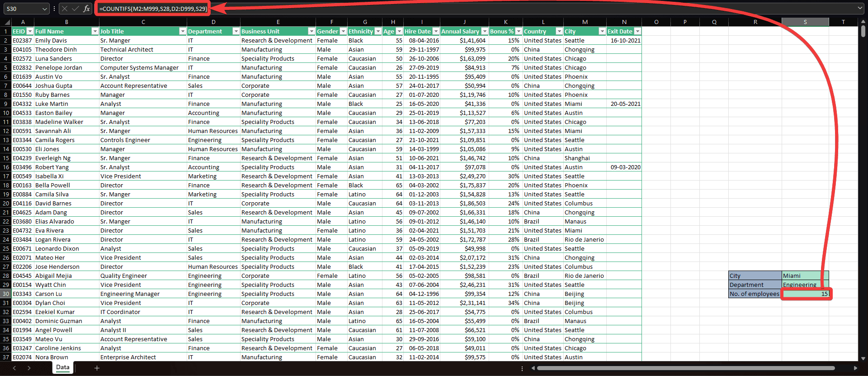The width and height of the screenshot is (868, 376).
Task: Open the Name Box dropdown
Action: click(x=44, y=9)
